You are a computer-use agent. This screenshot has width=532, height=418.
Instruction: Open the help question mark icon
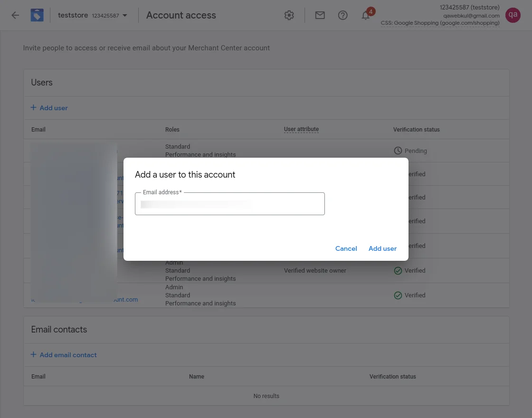point(342,15)
